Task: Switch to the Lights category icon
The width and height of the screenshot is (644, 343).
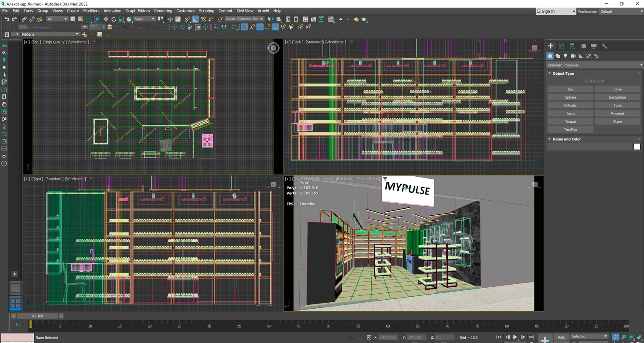Action: click(565, 56)
